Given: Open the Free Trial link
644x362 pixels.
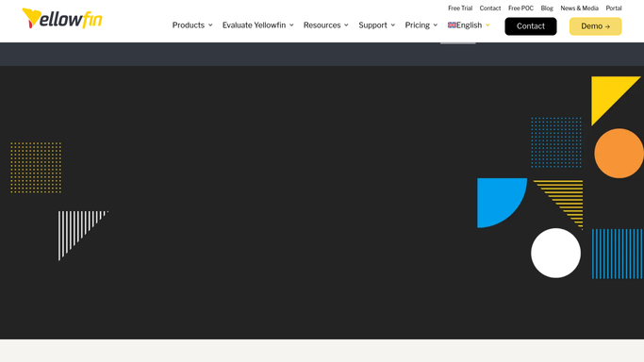Looking at the screenshot, I should [x=460, y=8].
